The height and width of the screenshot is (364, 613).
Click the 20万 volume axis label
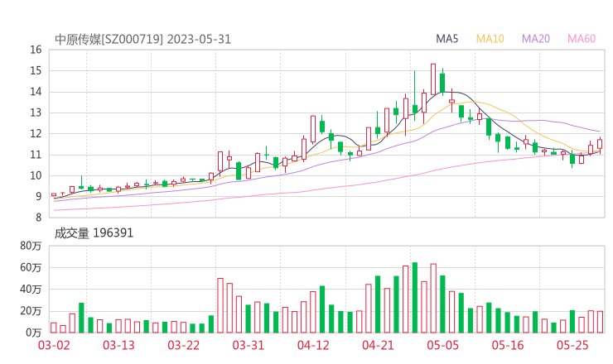31,311
